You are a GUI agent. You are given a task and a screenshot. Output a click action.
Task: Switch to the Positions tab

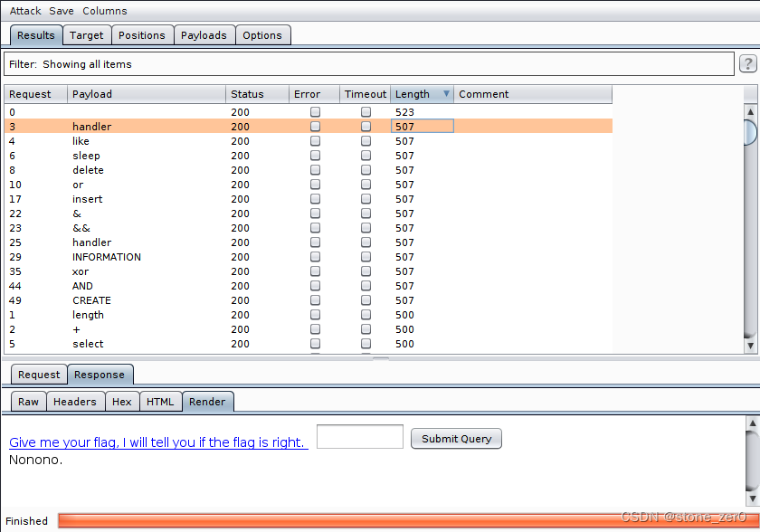tap(142, 34)
